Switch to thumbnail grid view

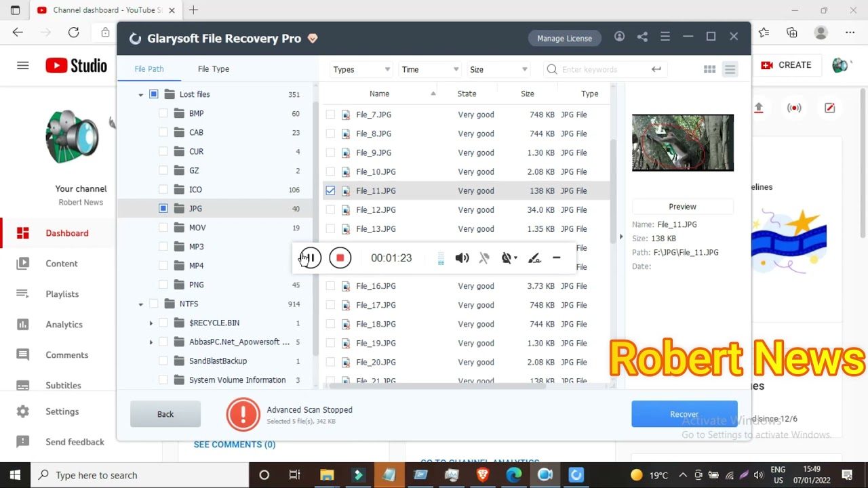(710, 69)
